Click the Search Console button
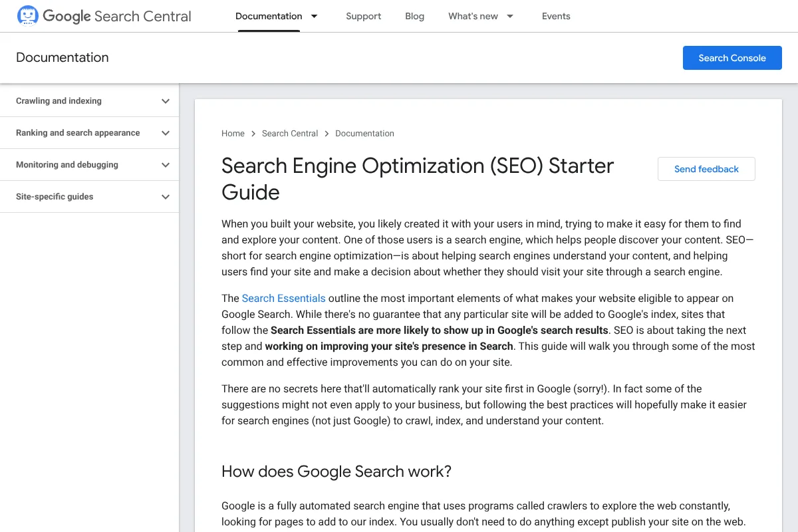This screenshot has width=798, height=532. (732, 58)
